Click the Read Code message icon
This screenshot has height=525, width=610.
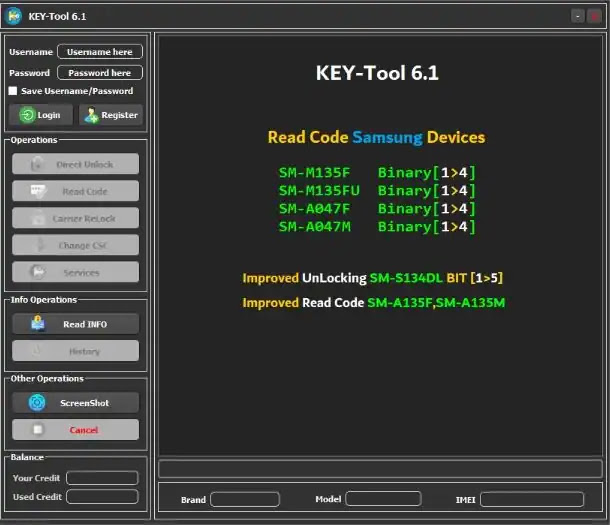click(38, 191)
